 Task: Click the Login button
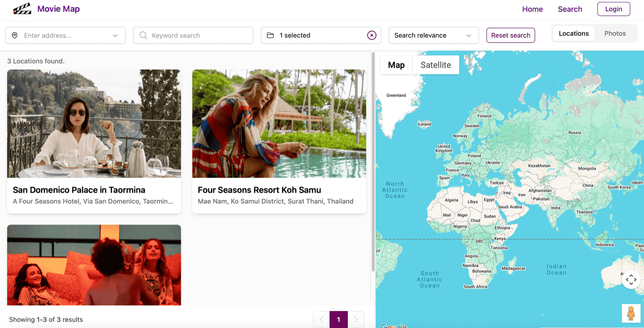point(613,9)
